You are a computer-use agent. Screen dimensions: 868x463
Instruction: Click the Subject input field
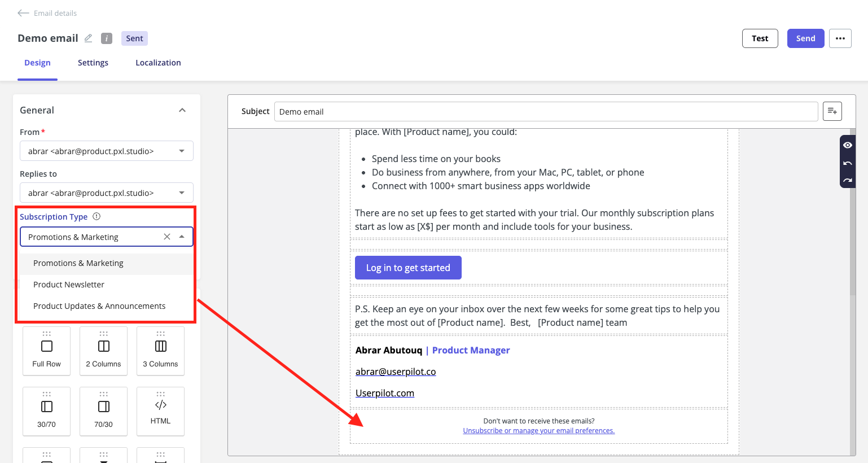click(x=546, y=111)
